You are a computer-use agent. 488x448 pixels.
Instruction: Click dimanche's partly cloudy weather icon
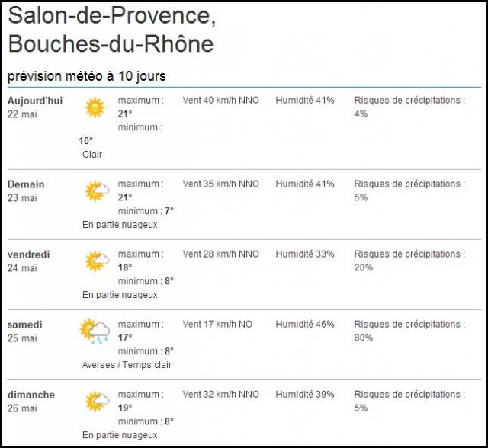point(98,402)
